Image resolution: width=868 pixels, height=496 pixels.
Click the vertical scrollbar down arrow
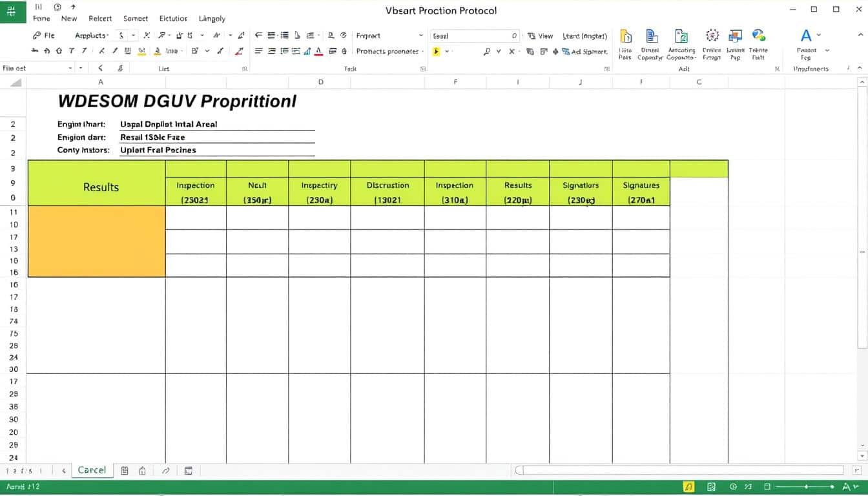(x=862, y=456)
